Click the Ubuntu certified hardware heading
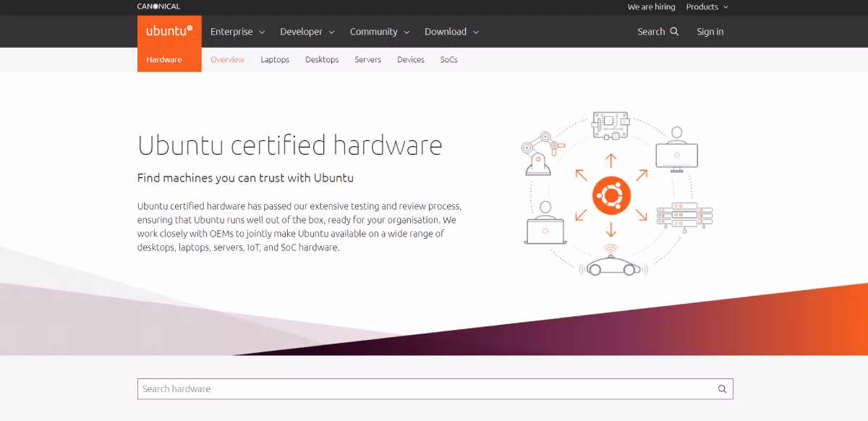This screenshot has height=421, width=868. (x=289, y=145)
